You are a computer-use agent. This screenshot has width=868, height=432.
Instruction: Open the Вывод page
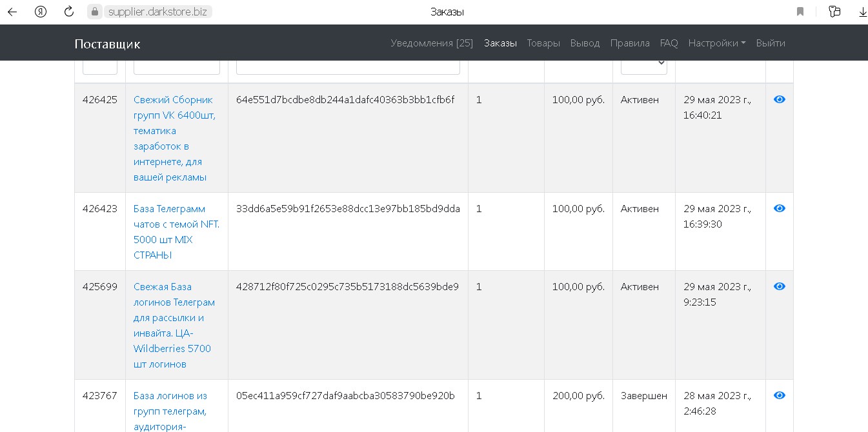point(585,43)
